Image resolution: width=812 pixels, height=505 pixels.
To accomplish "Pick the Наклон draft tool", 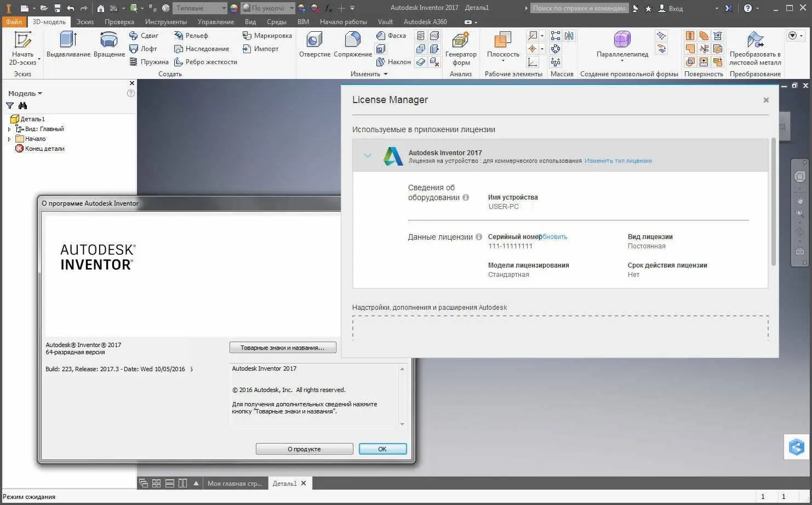I will pos(393,62).
